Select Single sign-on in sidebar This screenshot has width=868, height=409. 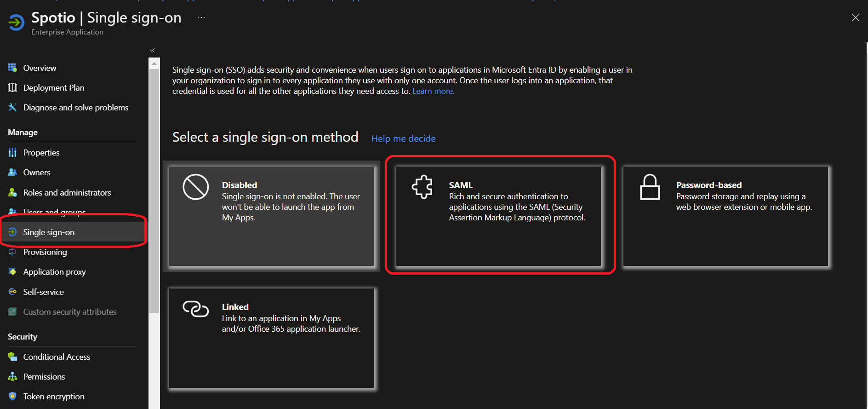pos(74,232)
